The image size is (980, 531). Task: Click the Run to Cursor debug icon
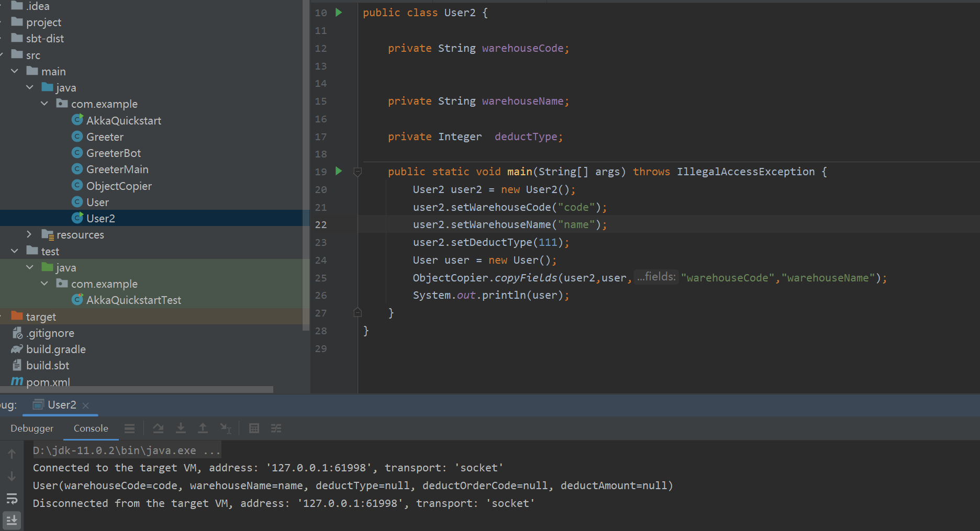click(226, 428)
